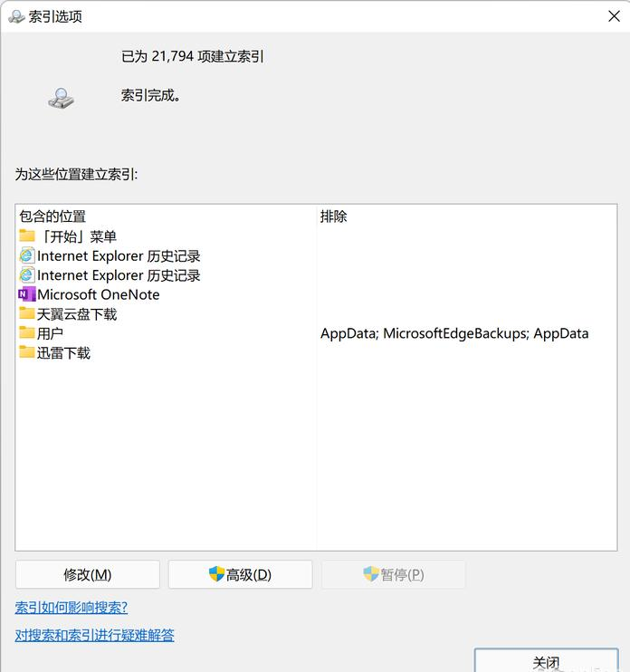Close the 索引选项 window with X
The image size is (630, 672).
[615, 16]
